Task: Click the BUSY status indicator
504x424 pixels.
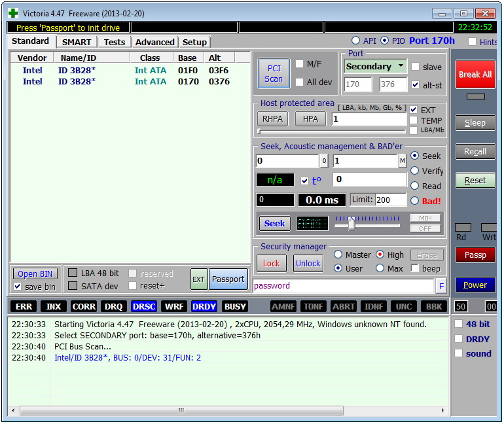Action: (235, 306)
